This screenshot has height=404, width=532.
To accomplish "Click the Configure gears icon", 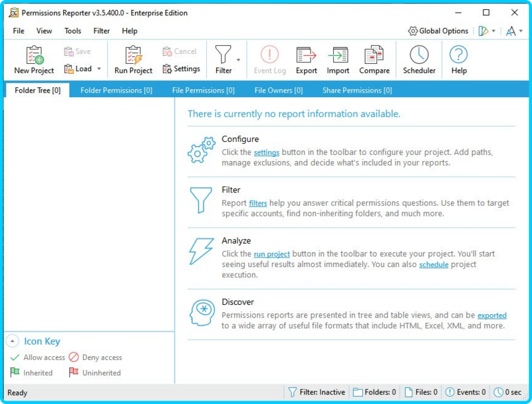I will point(201,150).
